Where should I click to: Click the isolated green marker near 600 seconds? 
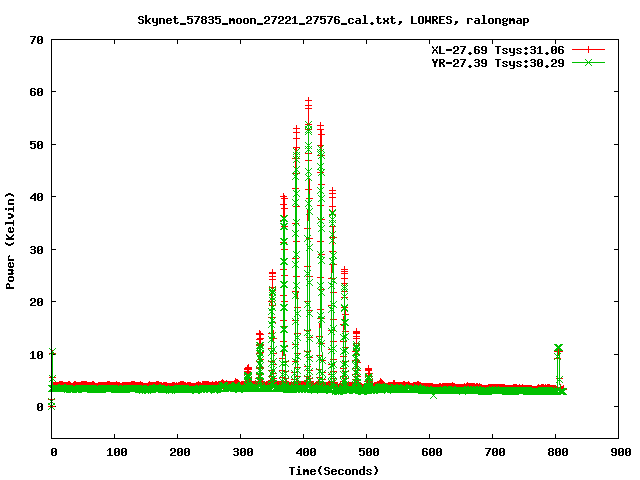[433, 396]
